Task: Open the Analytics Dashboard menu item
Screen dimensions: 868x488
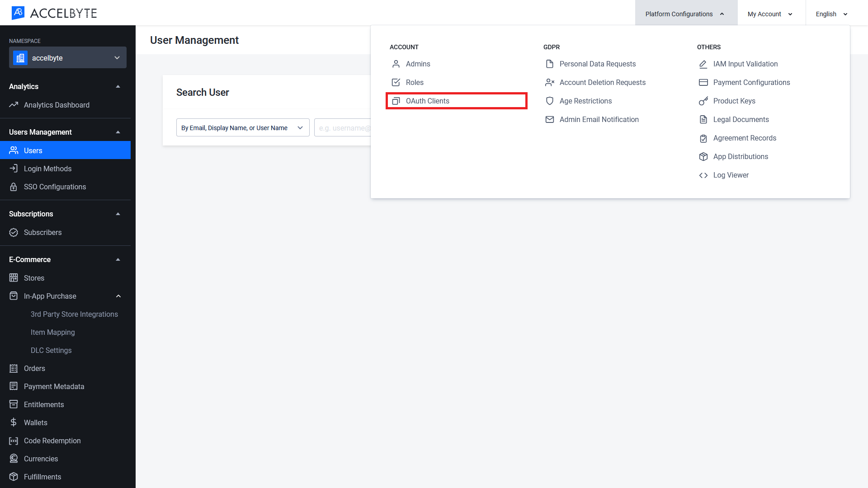Action: [x=56, y=105]
